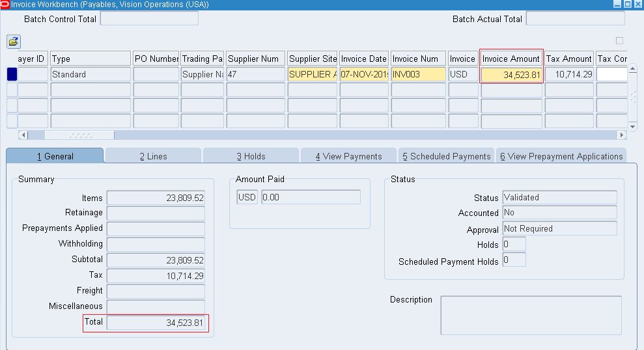Image resolution: width=644 pixels, height=350 pixels.
Task: Show View Prepayment Applications tab
Action: (561, 156)
